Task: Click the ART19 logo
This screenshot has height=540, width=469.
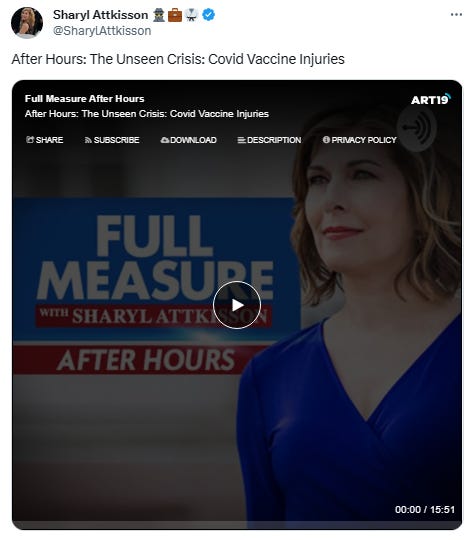Action: (430, 99)
